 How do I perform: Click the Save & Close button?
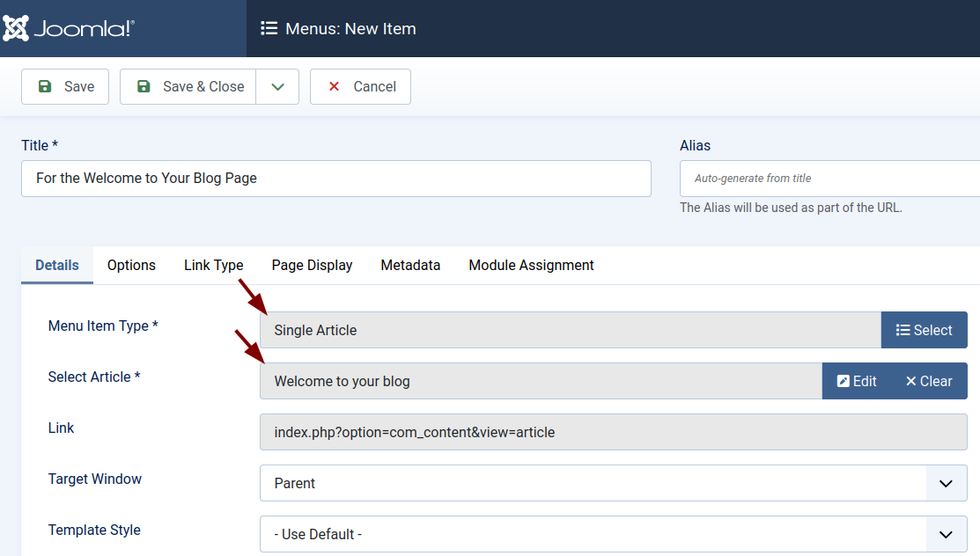click(x=188, y=86)
